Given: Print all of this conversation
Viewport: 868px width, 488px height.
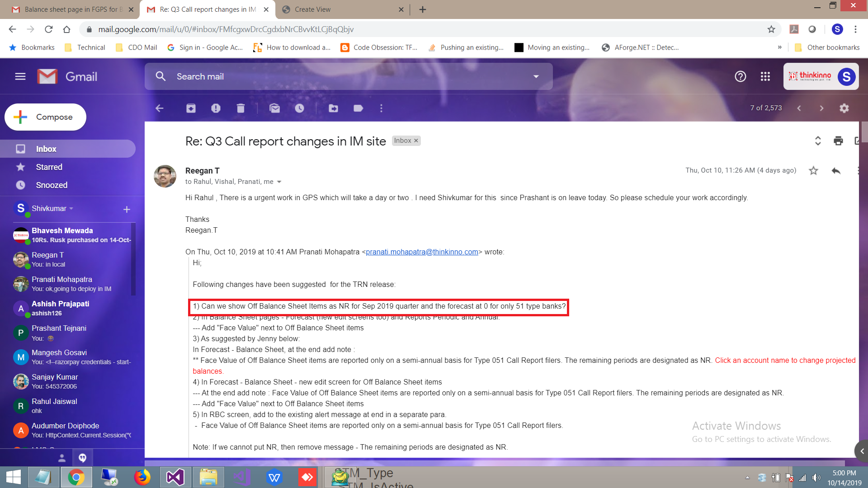Looking at the screenshot, I should (x=838, y=141).
